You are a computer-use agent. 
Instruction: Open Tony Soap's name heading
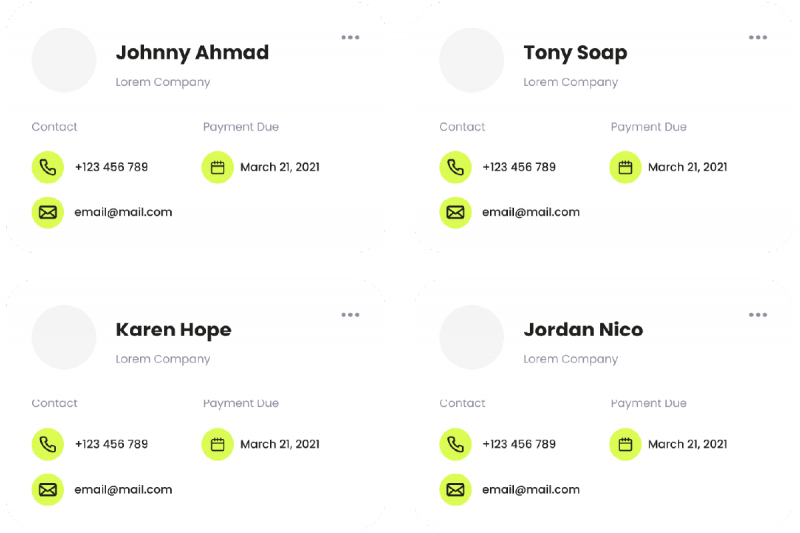[x=575, y=53]
